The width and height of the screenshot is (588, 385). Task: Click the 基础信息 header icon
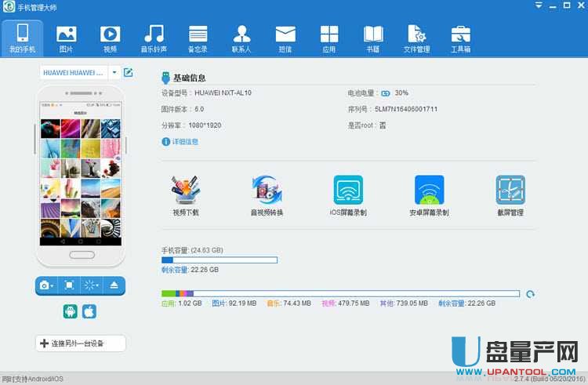click(165, 78)
